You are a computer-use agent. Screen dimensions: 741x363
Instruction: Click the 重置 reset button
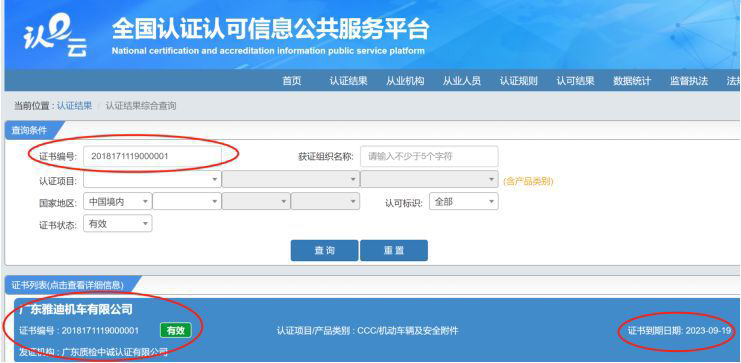click(394, 251)
